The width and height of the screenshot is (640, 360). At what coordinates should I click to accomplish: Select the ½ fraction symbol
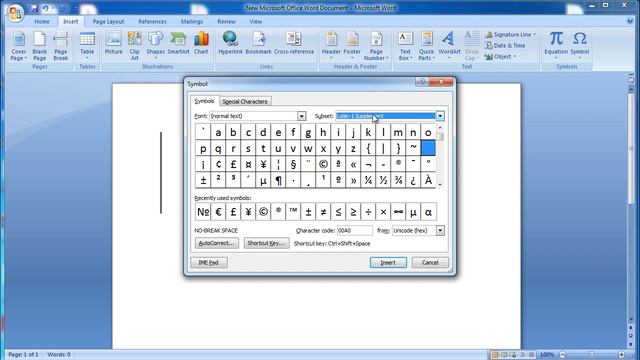click(383, 180)
